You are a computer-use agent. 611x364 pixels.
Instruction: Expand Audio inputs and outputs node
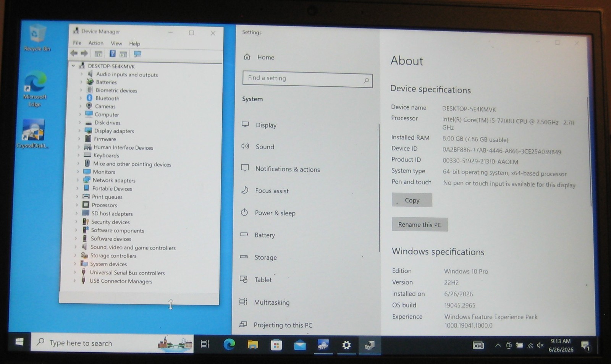pyautogui.click(x=81, y=74)
